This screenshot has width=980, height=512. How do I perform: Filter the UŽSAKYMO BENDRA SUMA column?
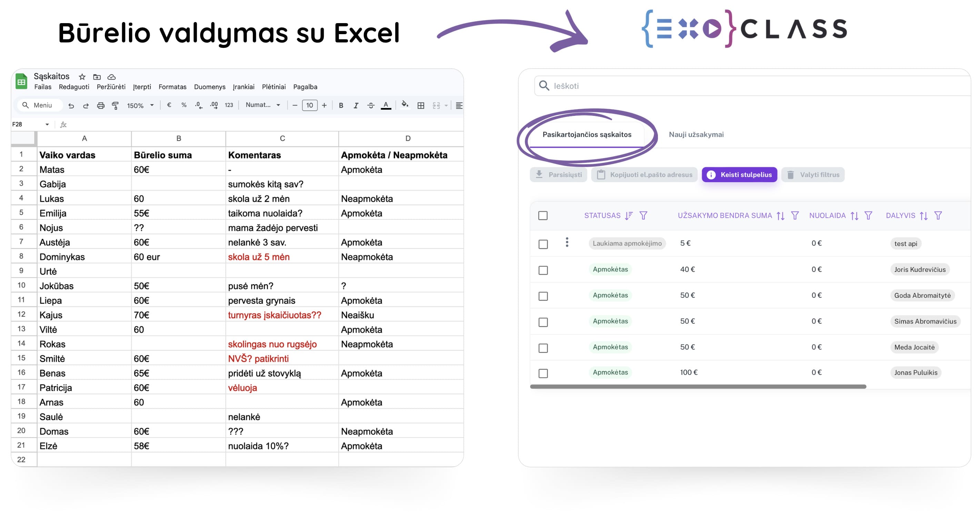(795, 216)
